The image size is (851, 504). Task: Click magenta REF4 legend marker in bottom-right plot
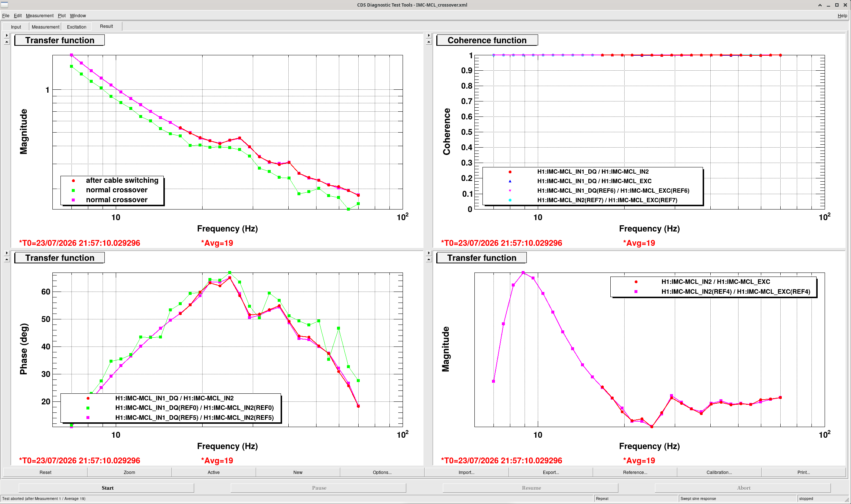pos(636,292)
